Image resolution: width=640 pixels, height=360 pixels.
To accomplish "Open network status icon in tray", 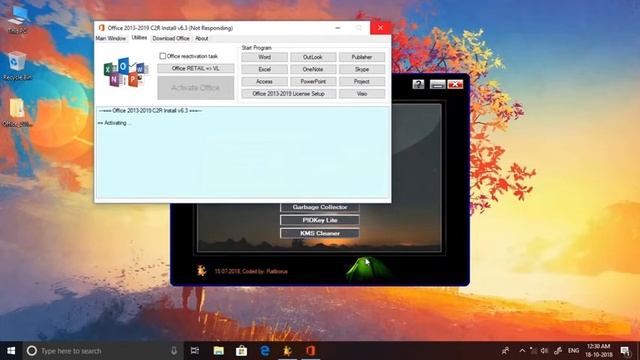I will click(x=533, y=351).
